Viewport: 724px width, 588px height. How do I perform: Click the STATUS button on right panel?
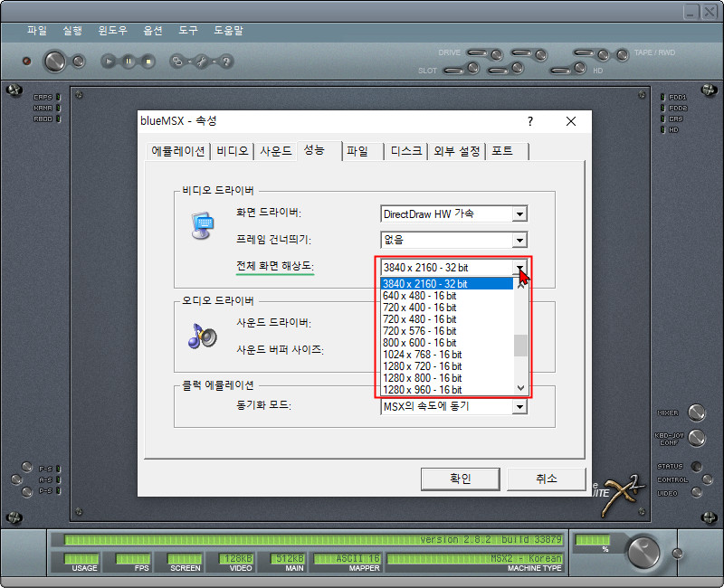(x=696, y=466)
